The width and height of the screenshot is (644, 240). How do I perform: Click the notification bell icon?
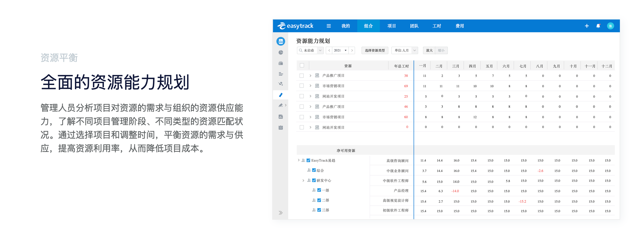[x=598, y=26]
